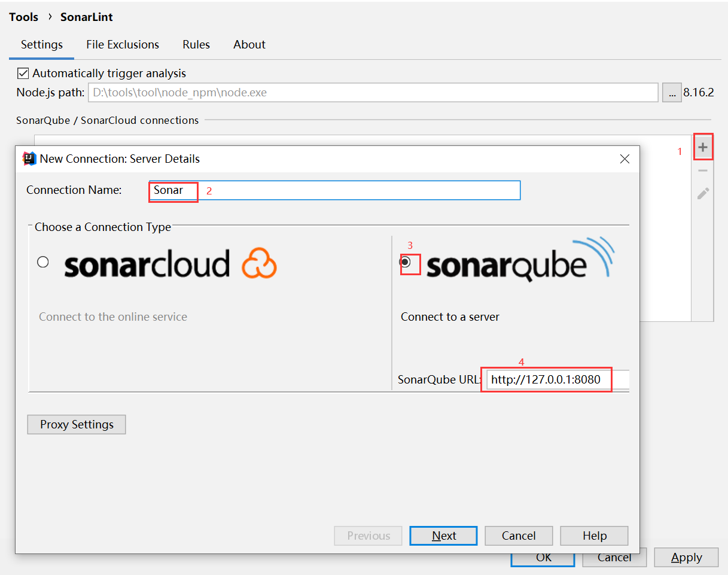Open Proxy Settings

pos(77,424)
